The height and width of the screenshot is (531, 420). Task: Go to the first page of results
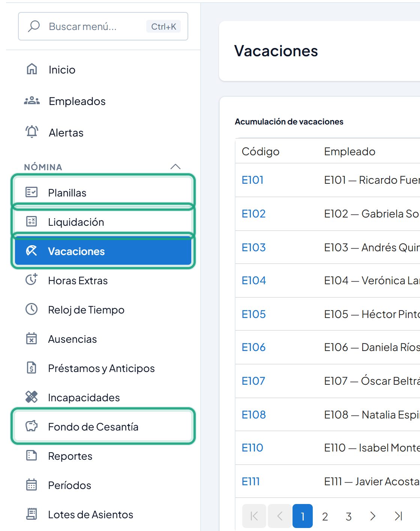tap(254, 516)
